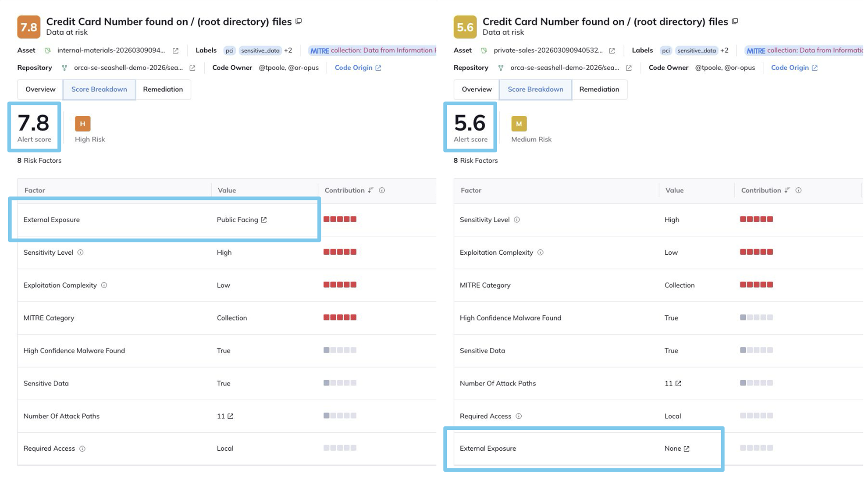Click Required Access contribution bar, left table

340,448
